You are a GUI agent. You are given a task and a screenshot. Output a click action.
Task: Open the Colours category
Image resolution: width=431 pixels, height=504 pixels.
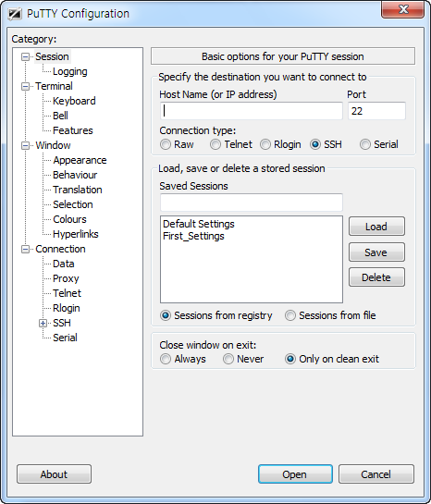click(69, 219)
